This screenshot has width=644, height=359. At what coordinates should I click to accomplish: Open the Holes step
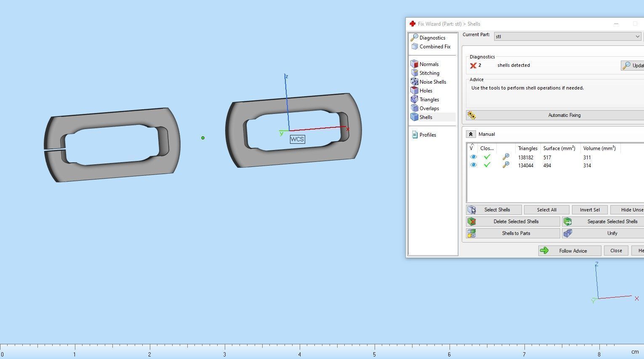426,91
